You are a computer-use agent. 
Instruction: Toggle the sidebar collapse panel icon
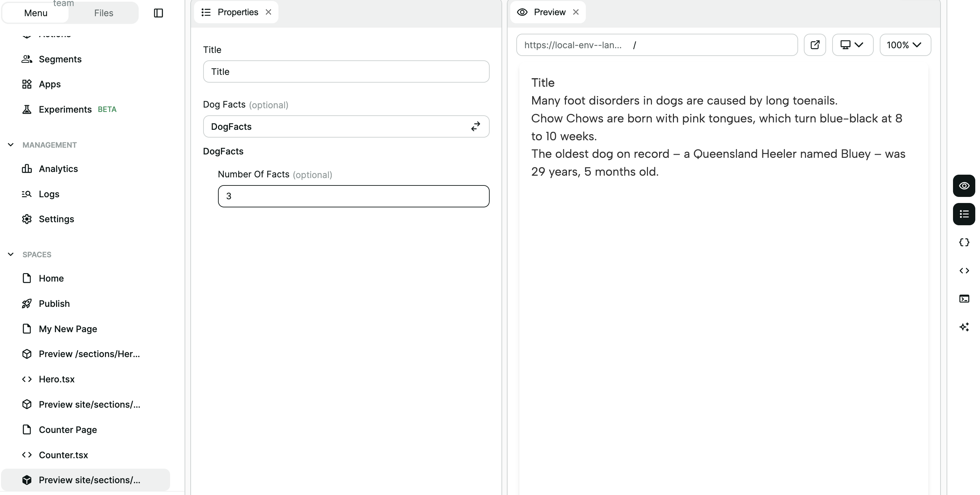coord(158,13)
